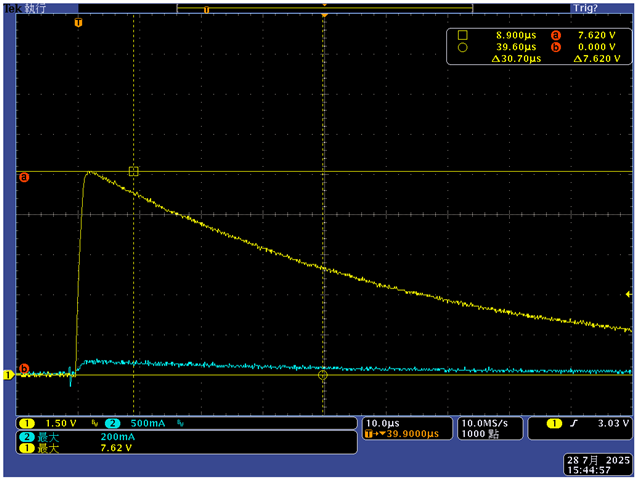Screen dimensions: 639x480
Task: Click the square vertical cursor handle
Action: coord(134,171)
